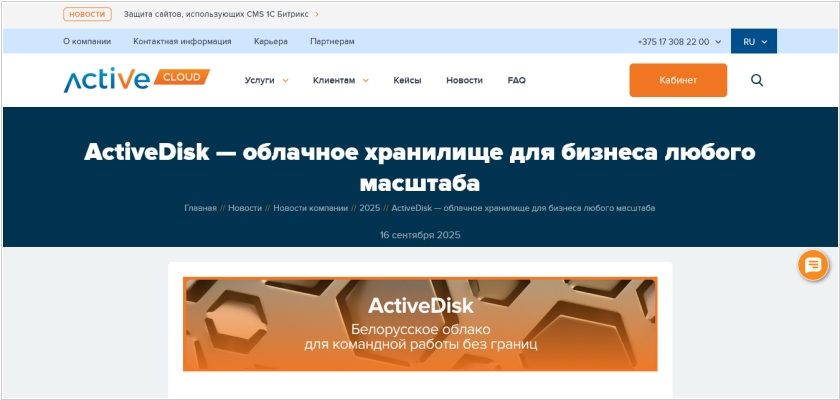Expand the Клиентам dropdown menu
This screenshot has width=840, height=400.
(340, 80)
